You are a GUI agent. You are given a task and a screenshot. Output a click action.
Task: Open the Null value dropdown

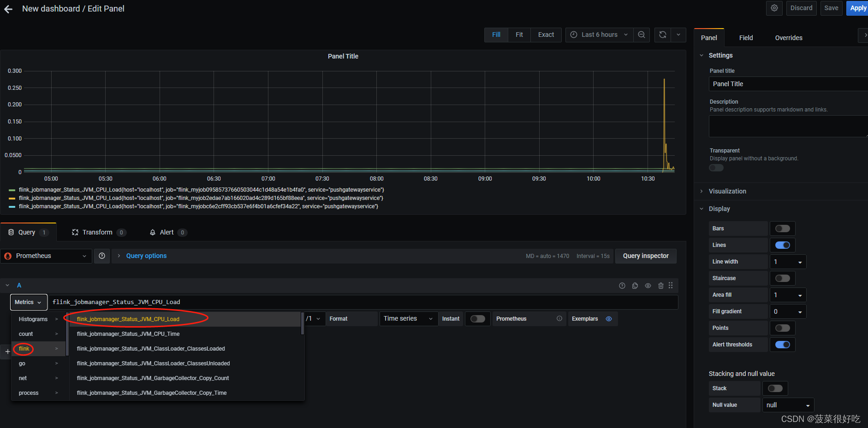pyautogui.click(x=788, y=405)
